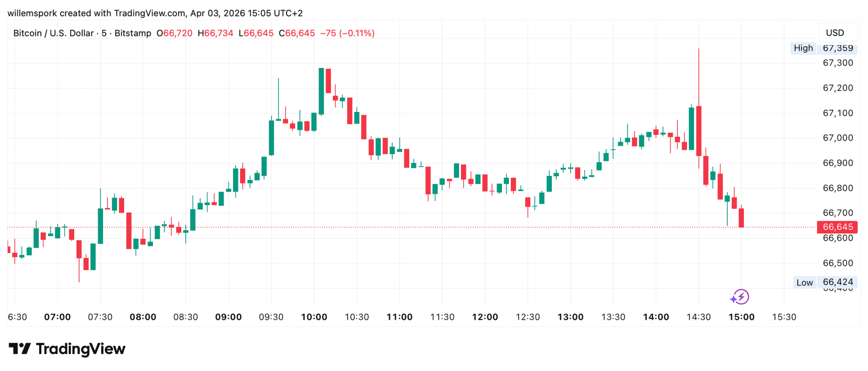Click the −75 (−0.11%) change value
Image resolution: width=868 pixels, height=371 pixels.
coord(347,33)
